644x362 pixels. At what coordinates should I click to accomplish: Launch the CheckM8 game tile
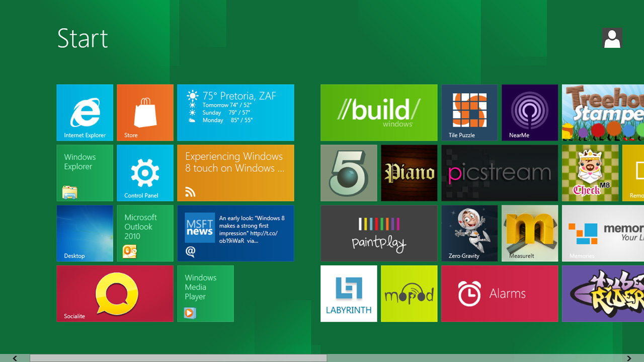tap(590, 173)
